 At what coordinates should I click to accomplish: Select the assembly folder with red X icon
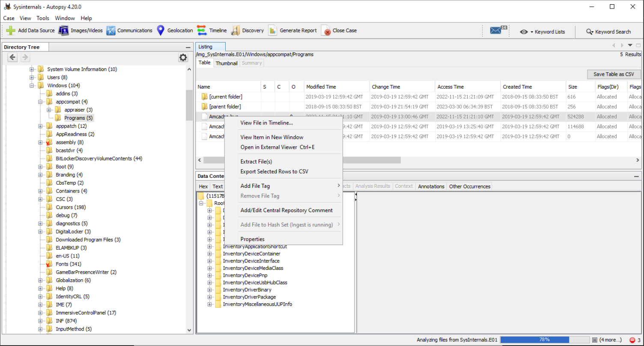49,142
